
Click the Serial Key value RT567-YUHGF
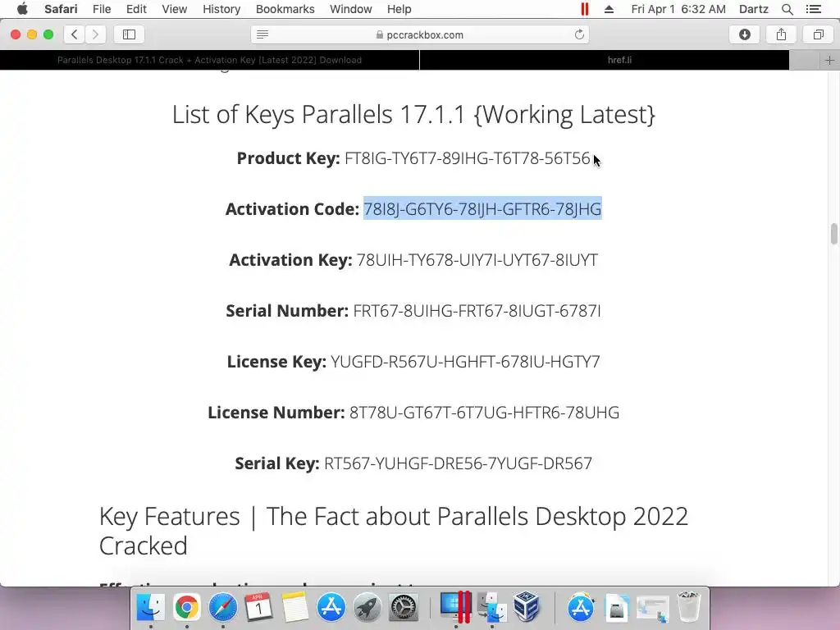click(x=458, y=463)
